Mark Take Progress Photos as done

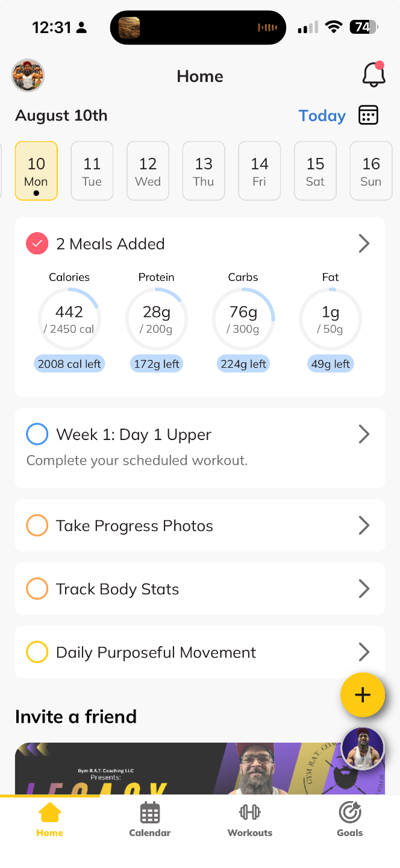37,525
